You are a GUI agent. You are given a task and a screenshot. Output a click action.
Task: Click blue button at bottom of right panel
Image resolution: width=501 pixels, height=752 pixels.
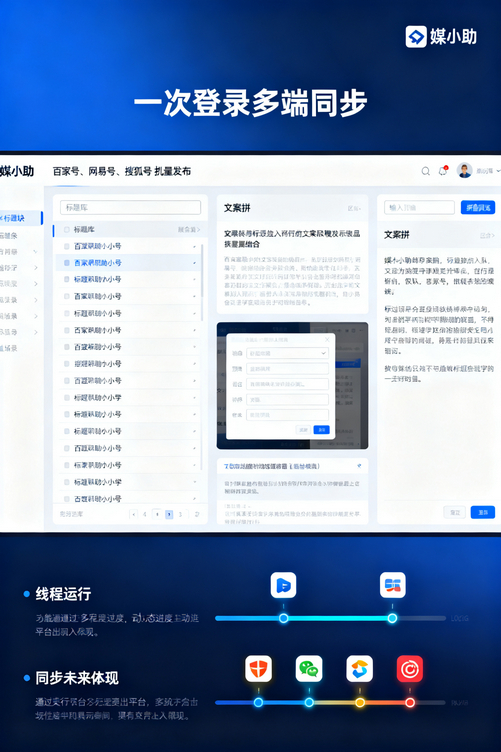pos(483,512)
